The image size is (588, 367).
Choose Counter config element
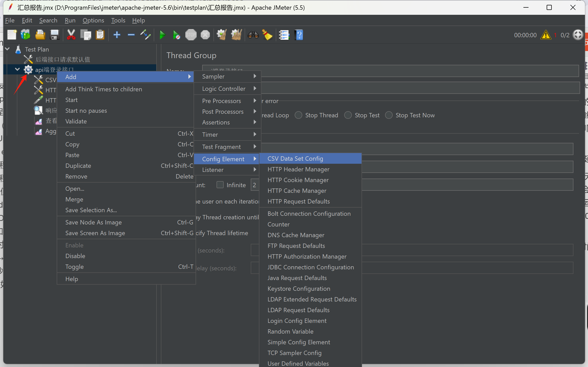click(x=310, y=224)
